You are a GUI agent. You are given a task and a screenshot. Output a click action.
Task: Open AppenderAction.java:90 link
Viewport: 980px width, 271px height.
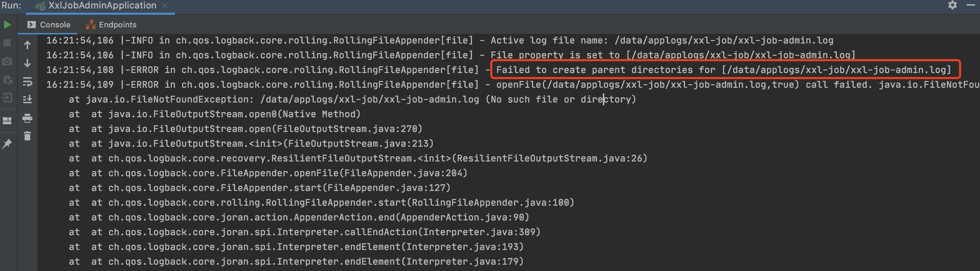pyautogui.click(x=463, y=217)
